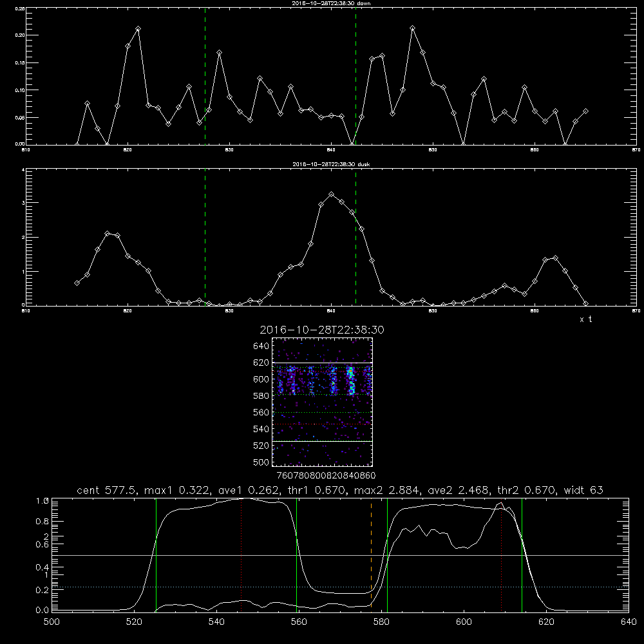Viewport: 644px width, 644px height.
Task: Click the dawn plot title text
Action: pyautogui.click(x=331, y=3)
